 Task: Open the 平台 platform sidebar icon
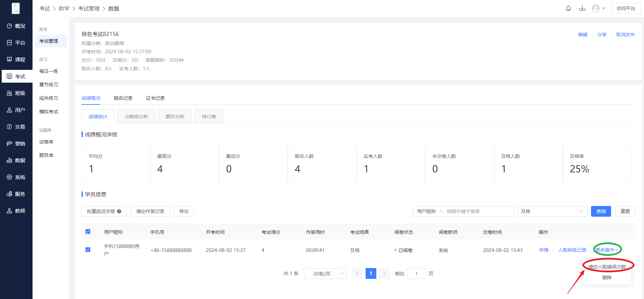[x=9, y=43]
